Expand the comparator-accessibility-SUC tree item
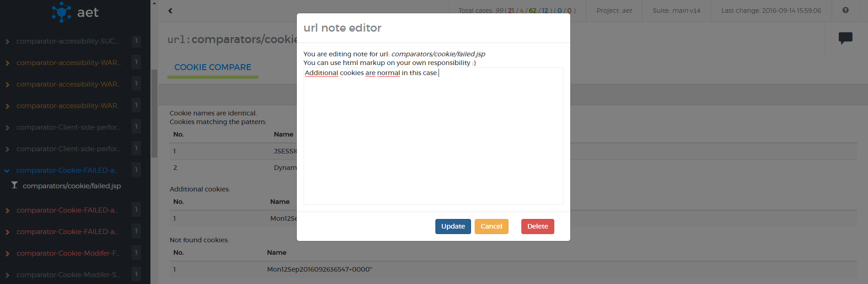 pyautogui.click(x=7, y=42)
